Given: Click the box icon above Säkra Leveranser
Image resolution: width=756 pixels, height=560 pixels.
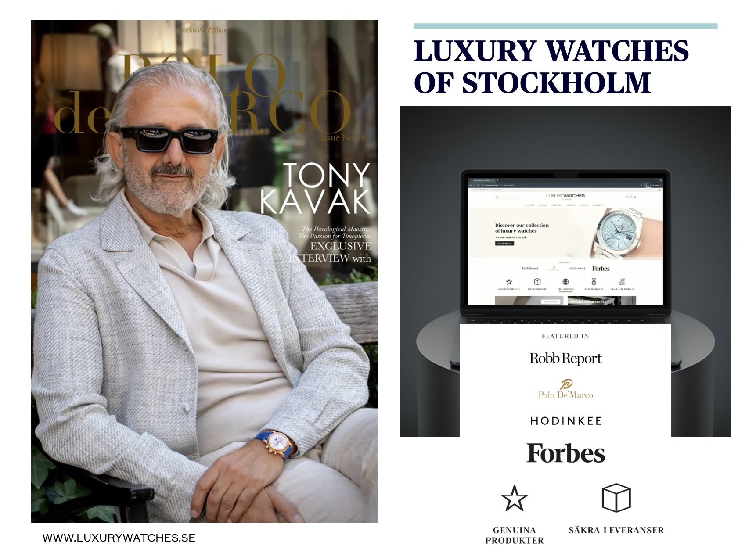Looking at the screenshot, I should 616,498.
